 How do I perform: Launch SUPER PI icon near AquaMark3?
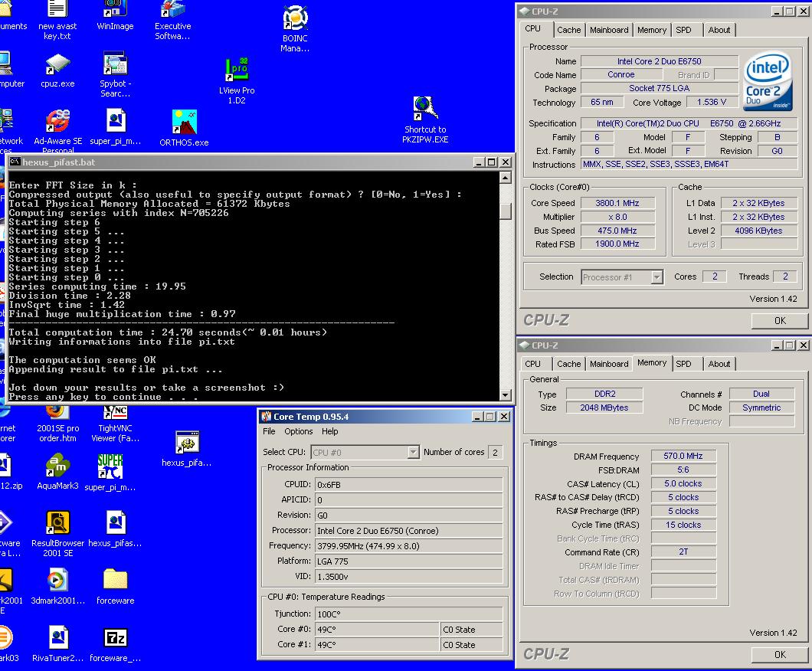tap(110, 471)
